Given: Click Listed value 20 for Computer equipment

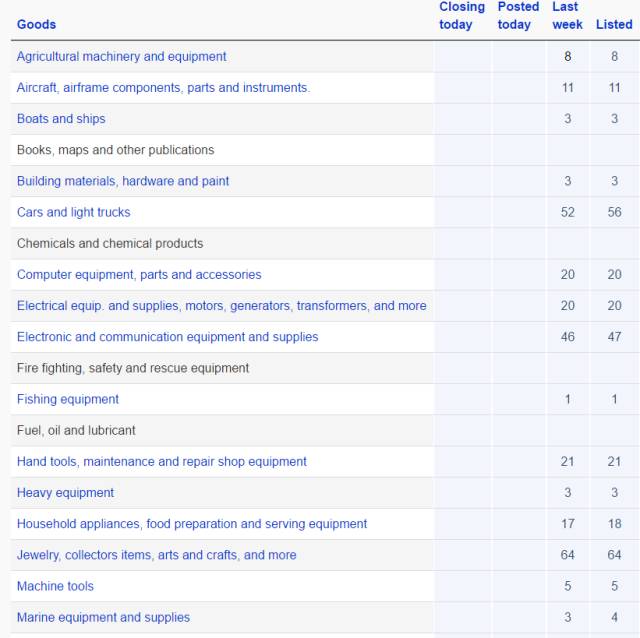Looking at the screenshot, I should coord(614,275).
